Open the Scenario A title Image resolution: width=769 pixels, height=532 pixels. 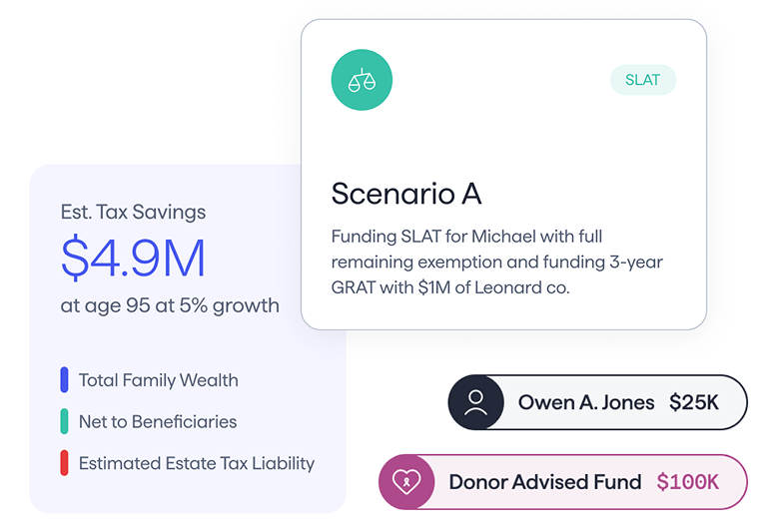click(406, 194)
